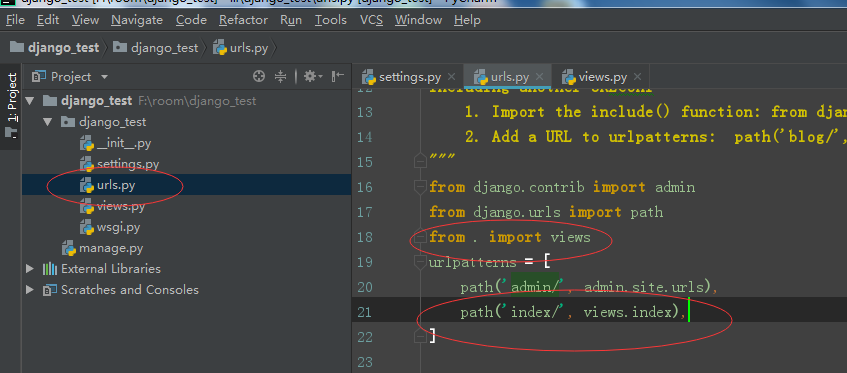Select manage.py in the project tree
The width and height of the screenshot is (847, 373).
click(x=103, y=248)
